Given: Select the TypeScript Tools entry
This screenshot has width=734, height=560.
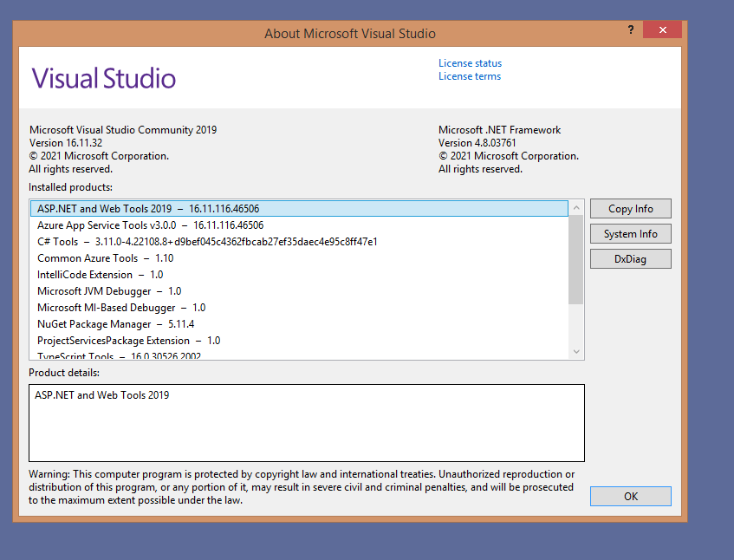Looking at the screenshot, I should (299, 355).
